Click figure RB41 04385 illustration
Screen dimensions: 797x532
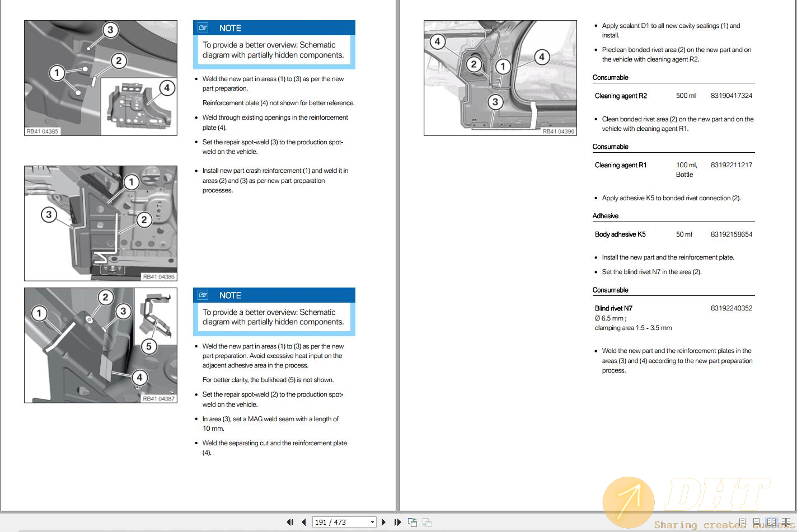[101, 78]
